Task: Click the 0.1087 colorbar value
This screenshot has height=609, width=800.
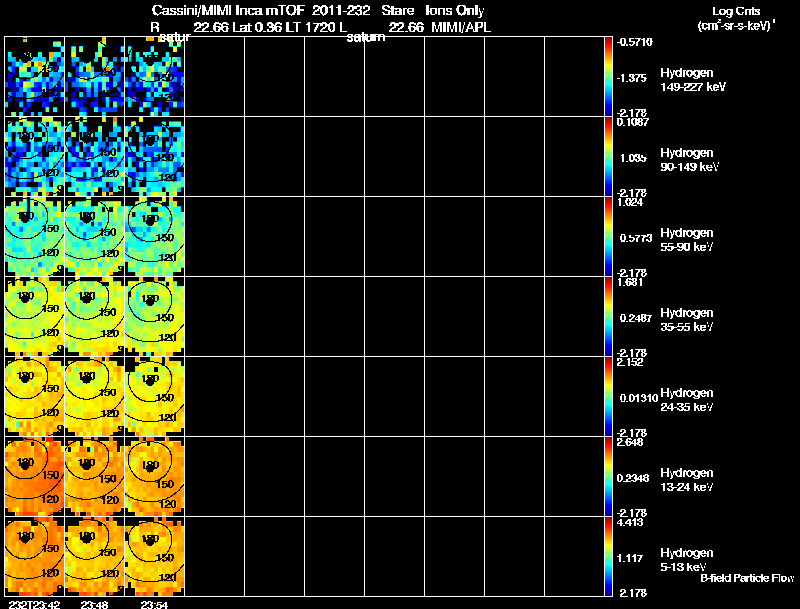Action: 633,122
